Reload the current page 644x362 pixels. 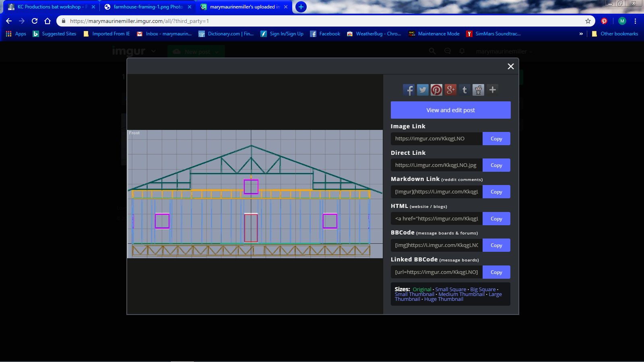35,21
